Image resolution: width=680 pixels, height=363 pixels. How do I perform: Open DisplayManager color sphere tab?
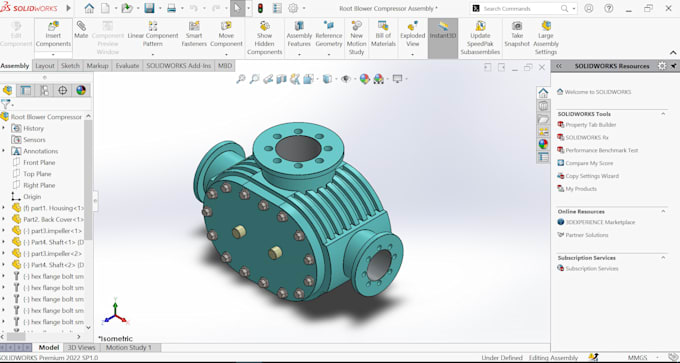coord(81,90)
